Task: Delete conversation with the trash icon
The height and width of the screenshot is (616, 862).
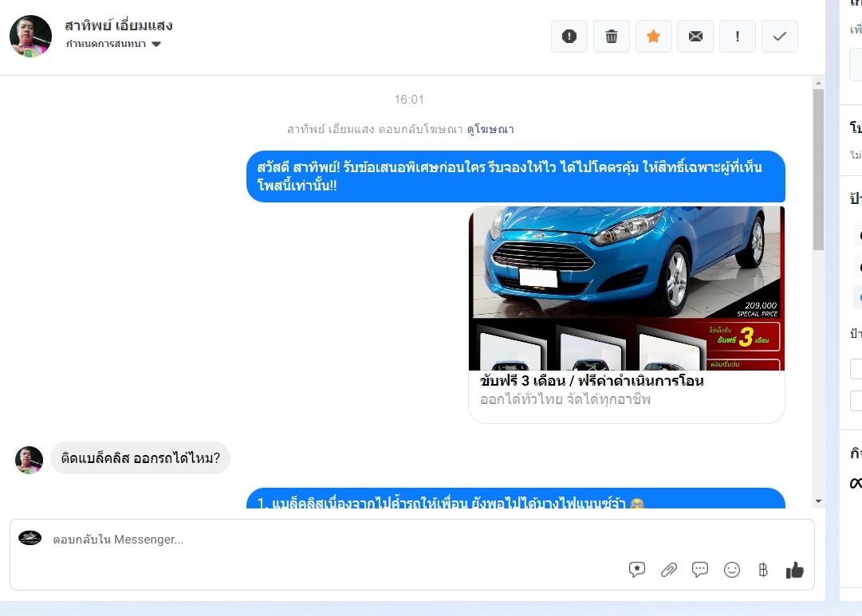Action: pos(612,37)
